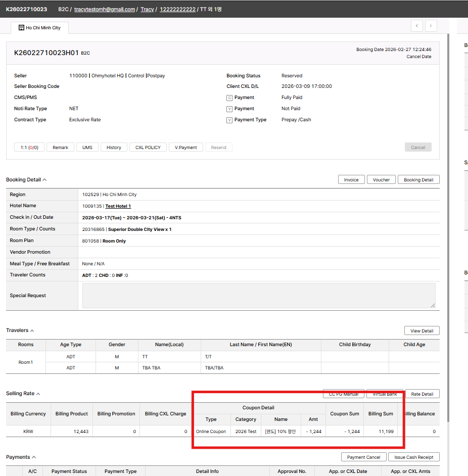Viewport: 468px width, 476px height.
Task: Click the hotel icon on Ho Chi Minh City tab
Action: tap(21, 28)
